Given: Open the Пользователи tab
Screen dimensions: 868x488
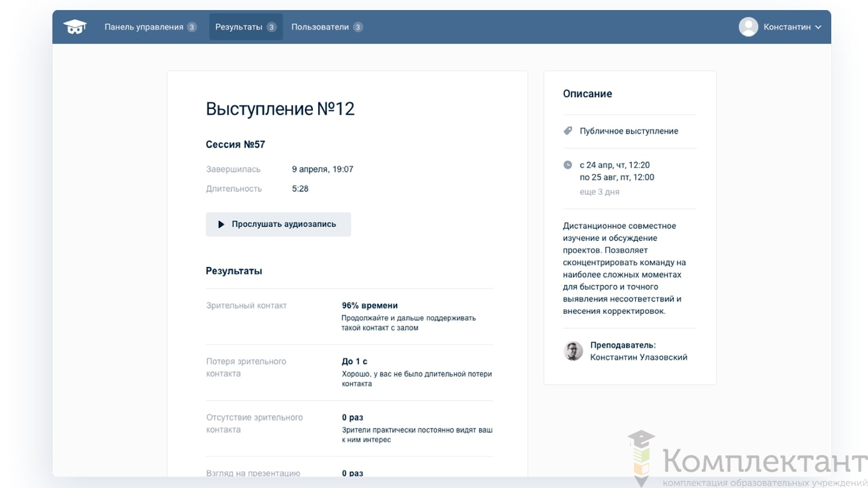Looking at the screenshot, I should tap(320, 27).
